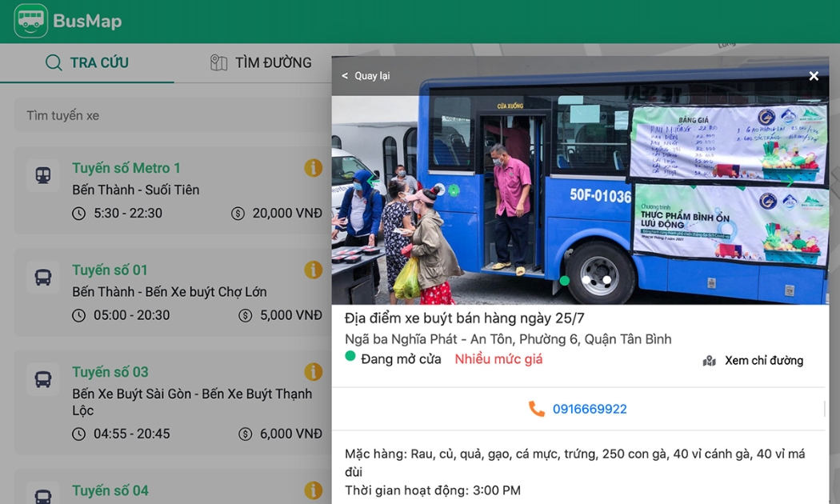840x504 pixels.
Task: Click the BusMap logo icon
Action: [30, 21]
